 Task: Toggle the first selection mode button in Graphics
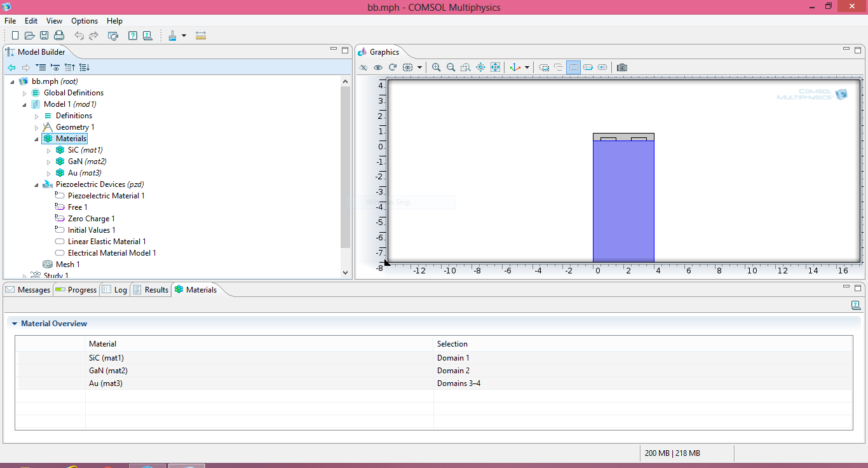(544, 67)
